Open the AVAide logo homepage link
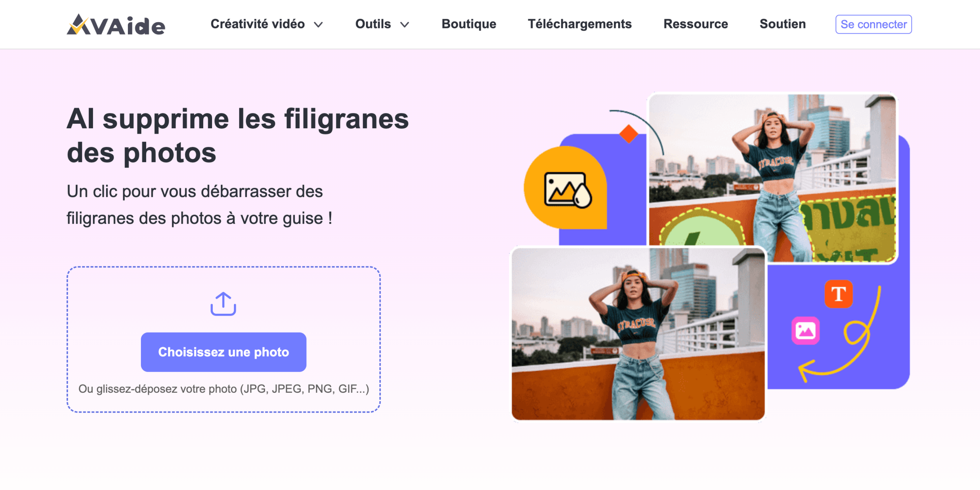Viewport: 980px width, 490px height. 116,25
